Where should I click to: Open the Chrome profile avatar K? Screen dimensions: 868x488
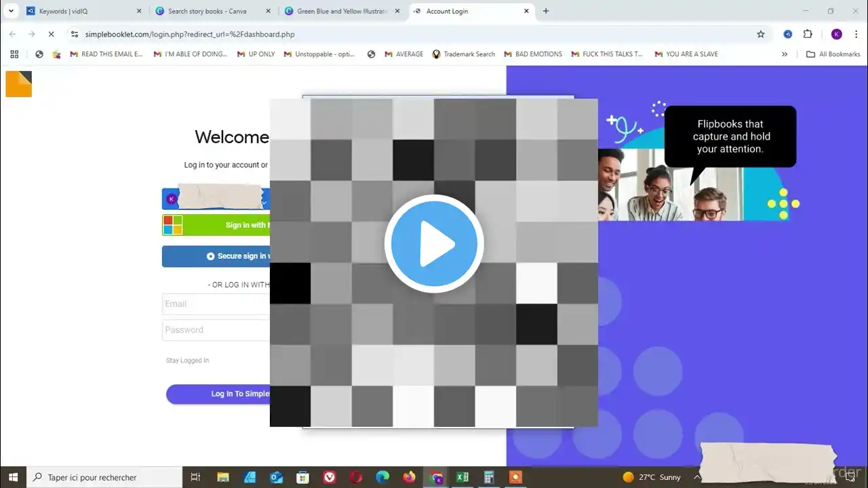coord(837,34)
